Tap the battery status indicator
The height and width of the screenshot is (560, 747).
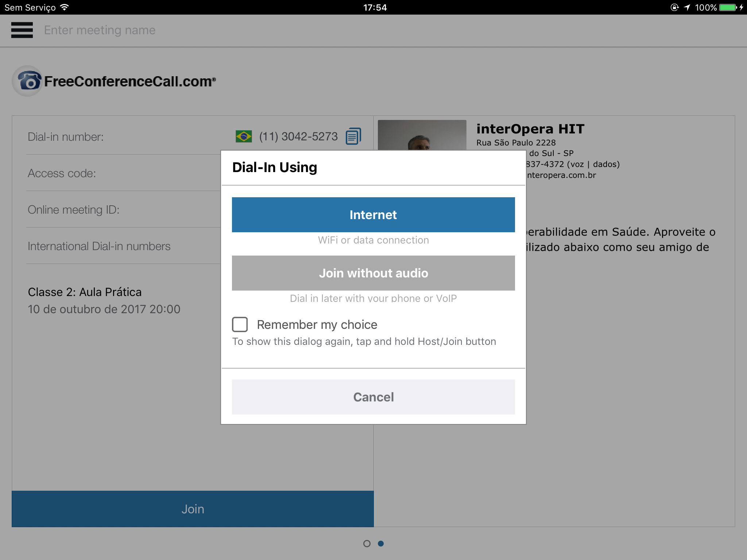(x=728, y=7)
